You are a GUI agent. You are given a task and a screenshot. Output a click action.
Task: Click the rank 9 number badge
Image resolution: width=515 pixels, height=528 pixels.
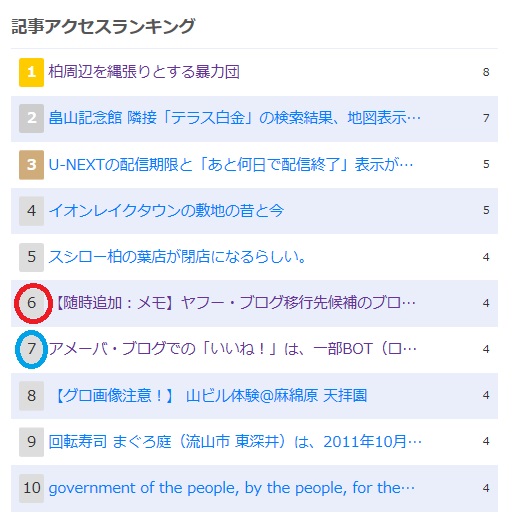[x=31, y=442]
